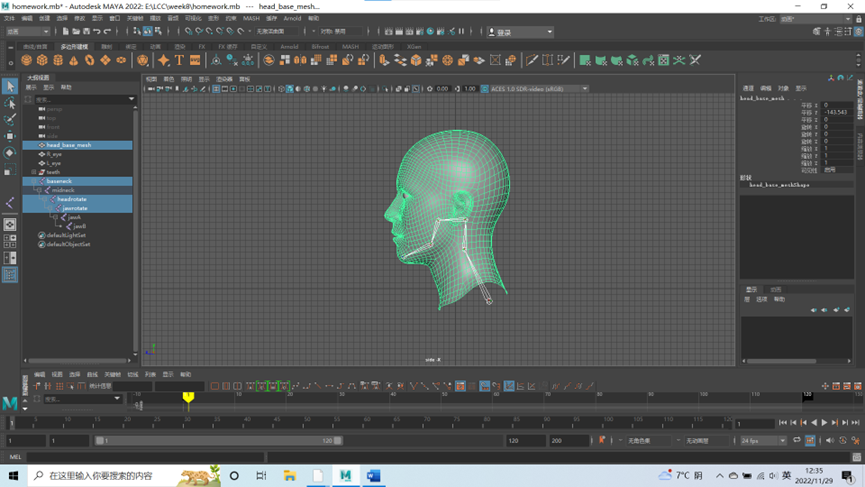Open the login account dropdown

(520, 32)
